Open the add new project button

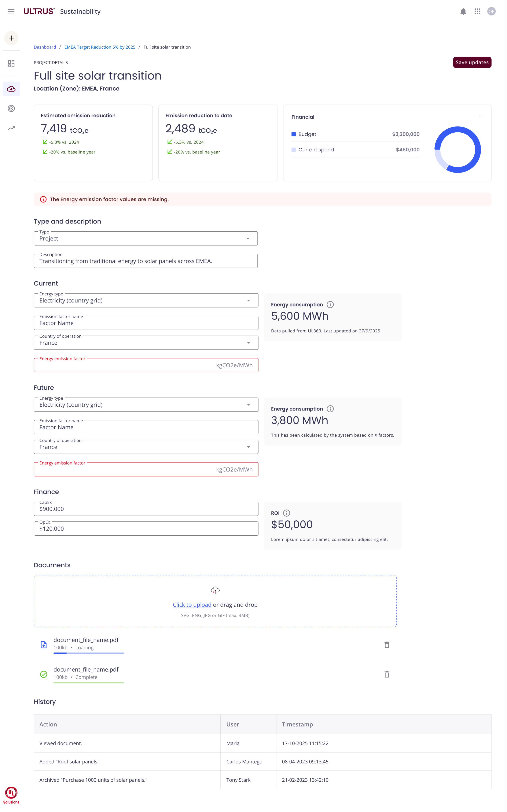pos(11,38)
